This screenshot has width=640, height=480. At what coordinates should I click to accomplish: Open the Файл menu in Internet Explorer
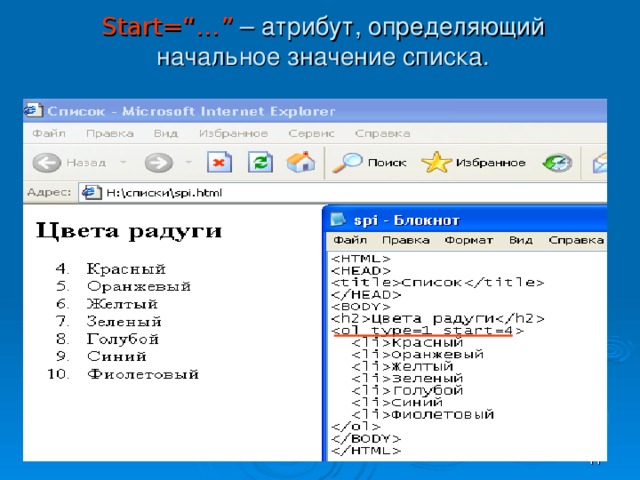[x=49, y=133]
